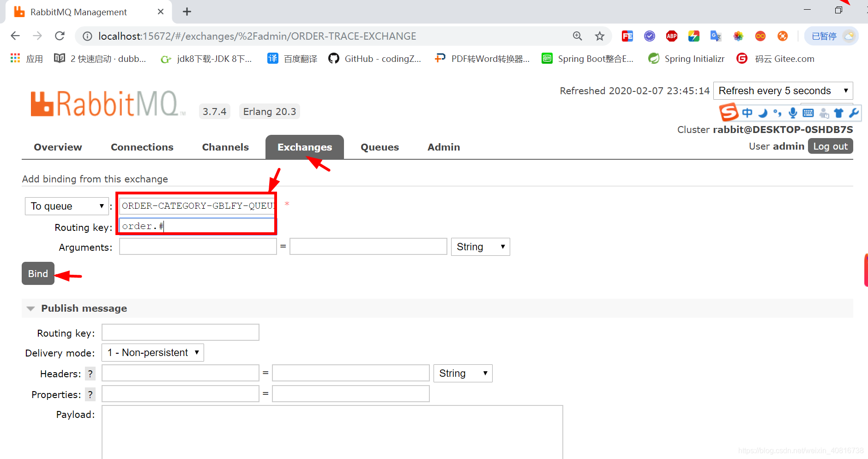Image resolution: width=868 pixels, height=459 pixels.
Task: Open the AdBlock Plus extension icon
Action: [672, 36]
